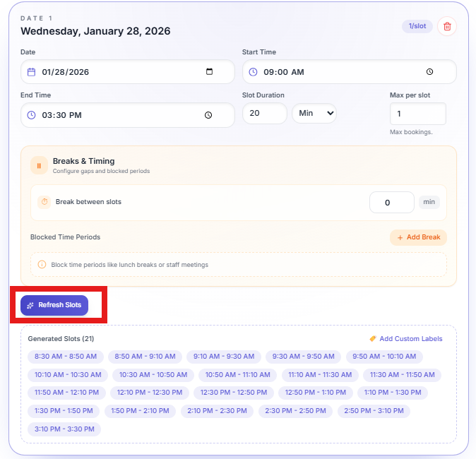
Task: Select the 11:10 AM - 11:30 AM slot
Action: pyautogui.click(x=320, y=375)
